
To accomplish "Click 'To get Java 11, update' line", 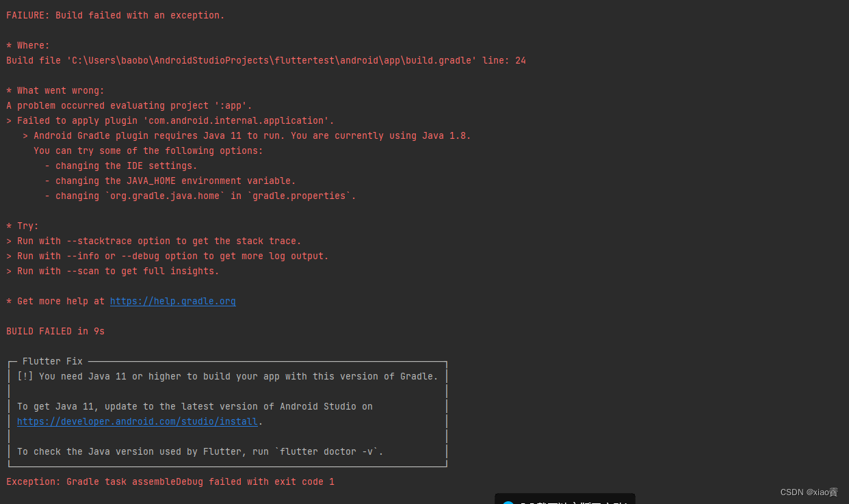I will pos(195,406).
